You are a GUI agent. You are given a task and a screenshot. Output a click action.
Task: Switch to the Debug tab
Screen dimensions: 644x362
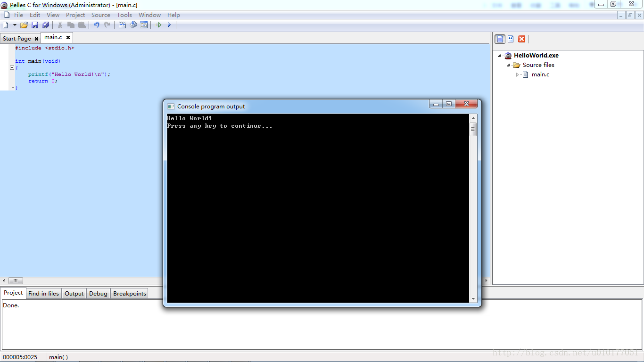pyautogui.click(x=98, y=293)
